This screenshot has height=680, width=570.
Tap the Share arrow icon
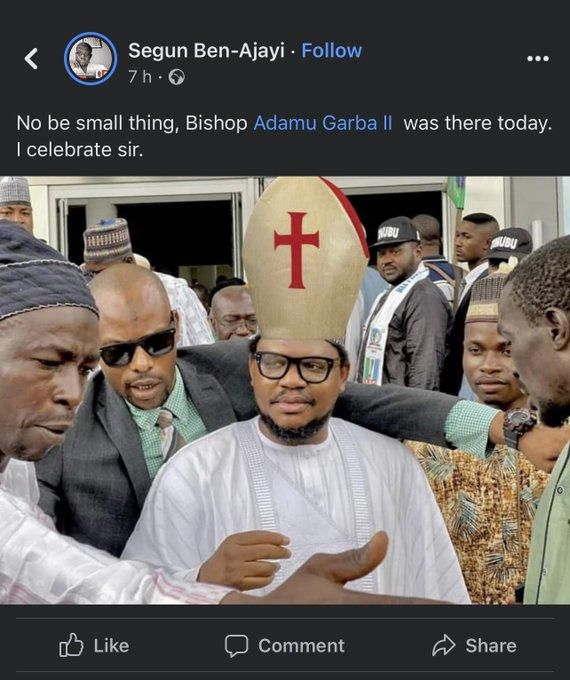coord(444,645)
